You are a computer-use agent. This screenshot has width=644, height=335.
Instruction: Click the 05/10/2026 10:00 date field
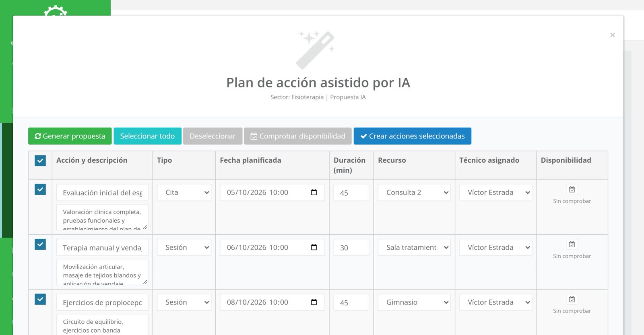click(x=272, y=192)
